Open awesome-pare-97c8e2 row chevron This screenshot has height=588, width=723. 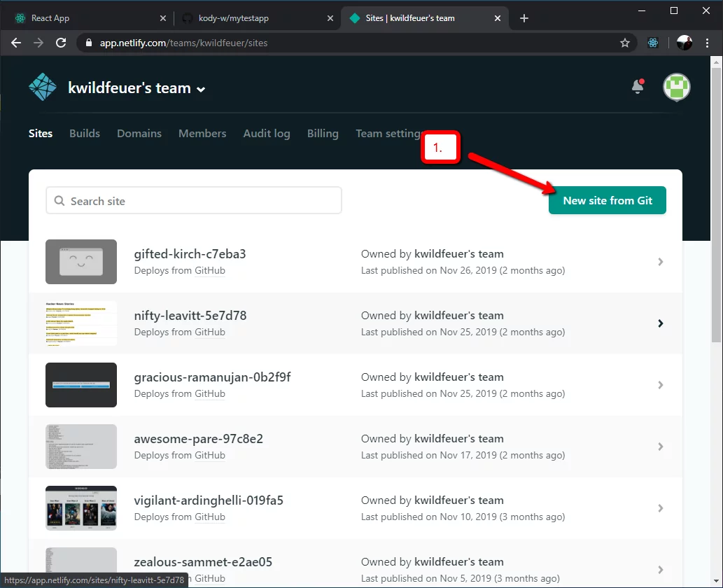(660, 447)
